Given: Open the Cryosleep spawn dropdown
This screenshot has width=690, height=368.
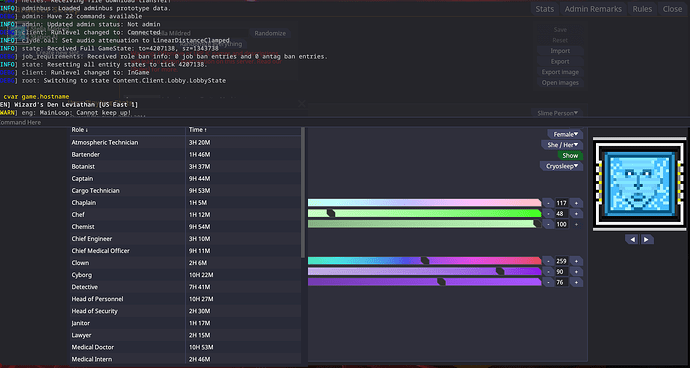Looking at the screenshot, I should 562,166.
